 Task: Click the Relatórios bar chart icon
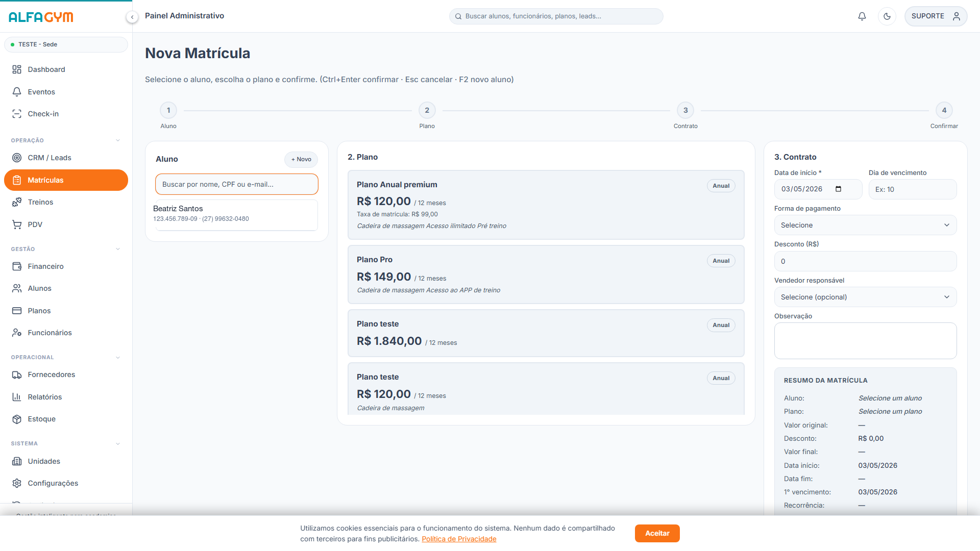click(x=17, y=397)
